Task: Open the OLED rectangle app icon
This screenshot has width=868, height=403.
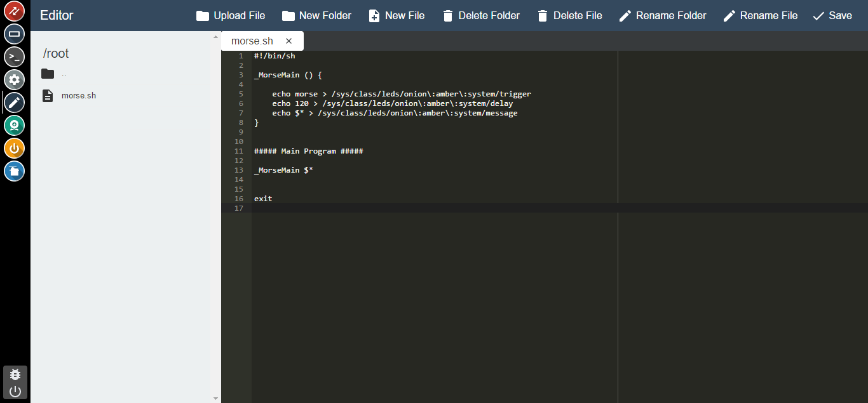Action: pyautogui.click(x=15, y=34)
